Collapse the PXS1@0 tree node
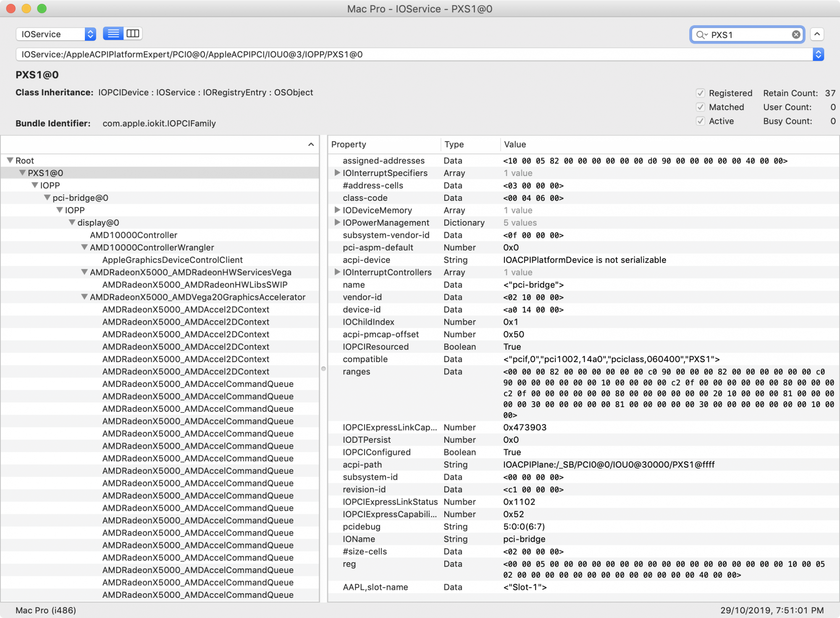Screen dimensions: 840x618 [x=22, y=173]
